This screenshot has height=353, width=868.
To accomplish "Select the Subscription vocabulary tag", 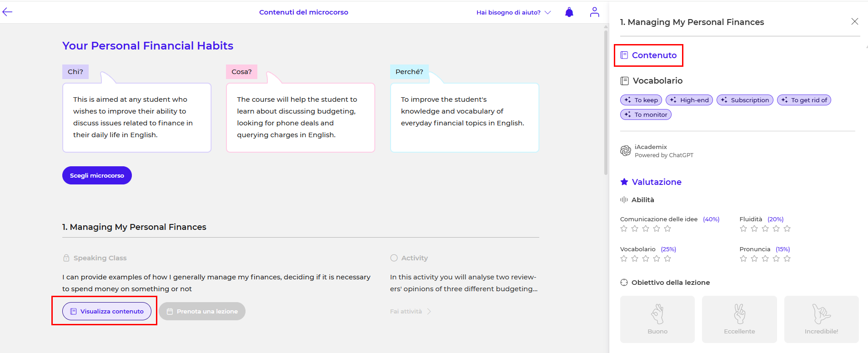I will pos(745,100).
